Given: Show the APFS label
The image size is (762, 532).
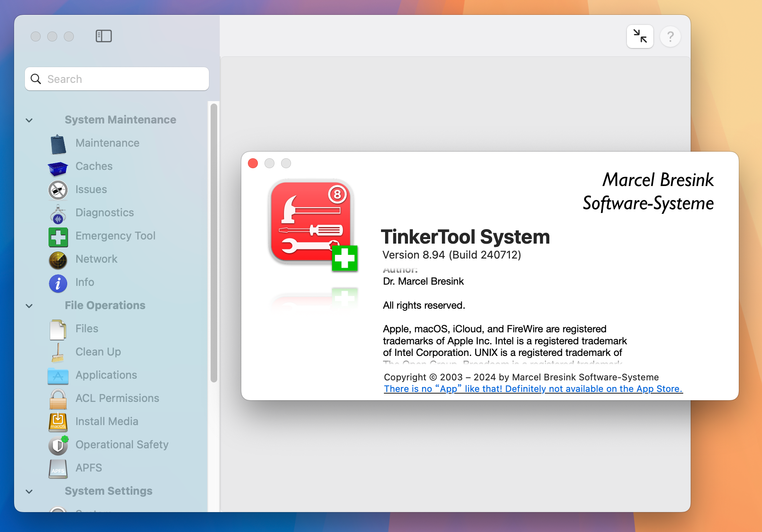Looking at the screenshot, I should click(x=89, y=468).
